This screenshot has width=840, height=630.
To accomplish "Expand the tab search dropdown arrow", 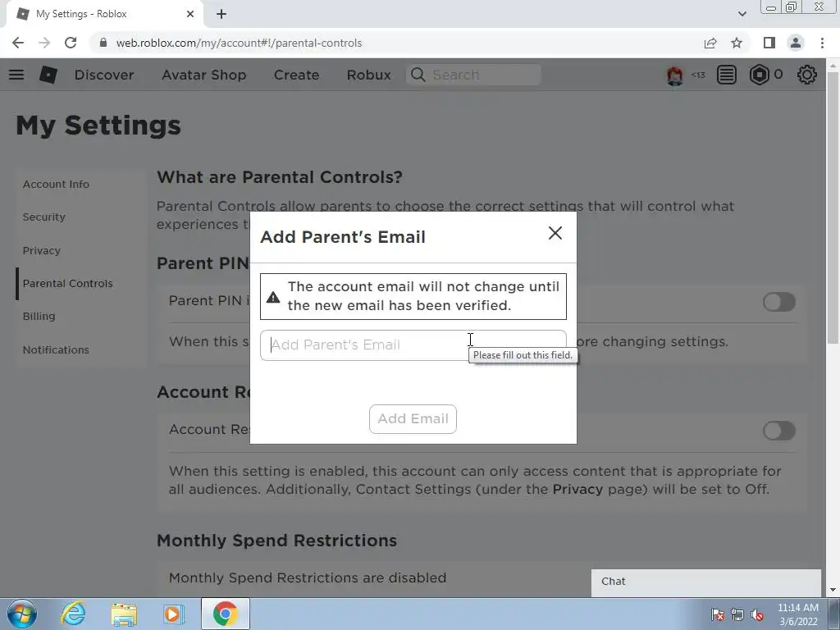I will click(742, 14).
